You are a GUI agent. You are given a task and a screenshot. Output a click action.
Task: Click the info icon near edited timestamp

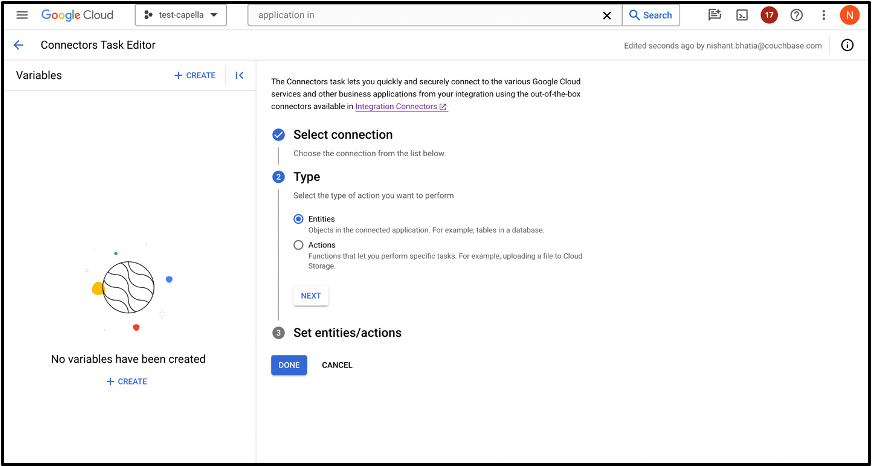pos(847,45)
